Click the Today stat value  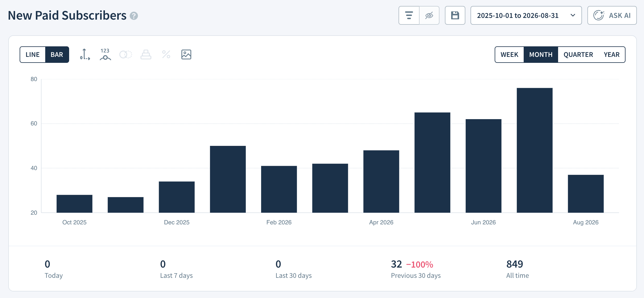tap(48, 264)
